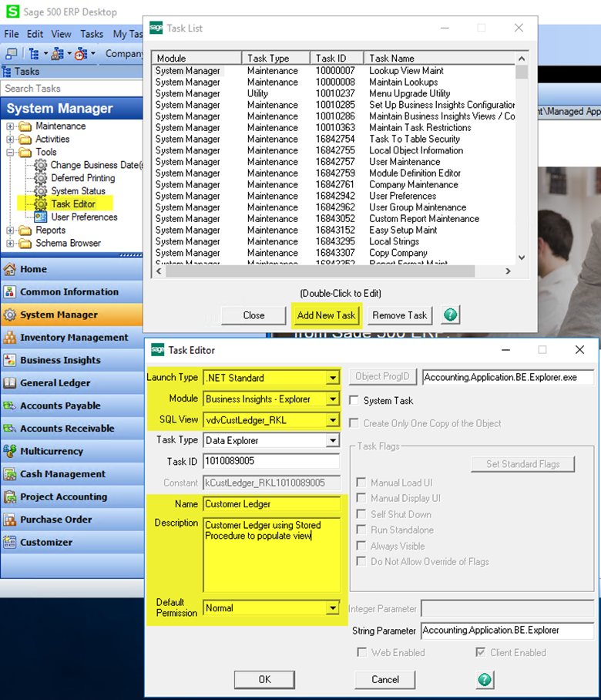Open the Accounts Payable module icon
Viewport: 601px width, 700px height.
[10, 406]
